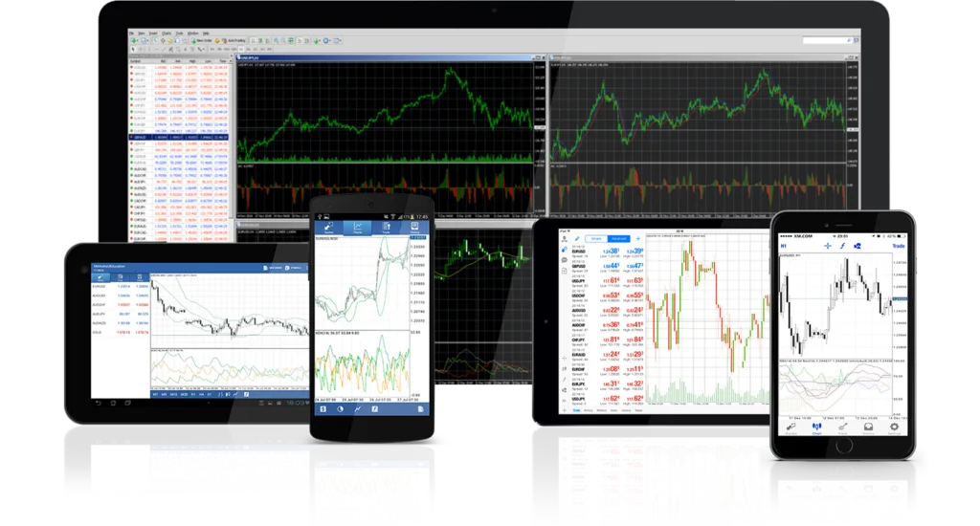Viewport: 980px width, 526px height.
Task: Tap the indicators f icon on Android phone
Action: tap(374, 409)
